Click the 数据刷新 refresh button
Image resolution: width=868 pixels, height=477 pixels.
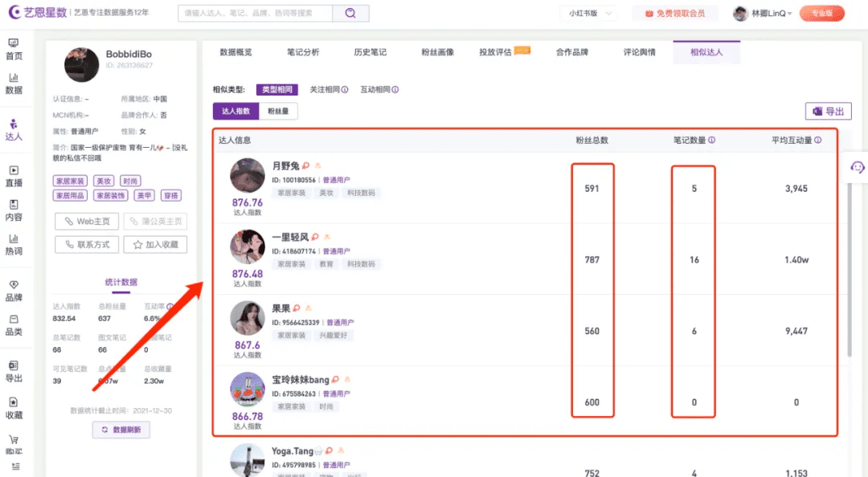click(121, 430)
